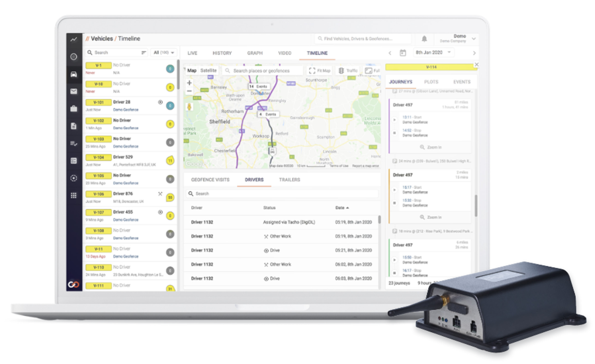Select the DRIVERS tab

254,180
